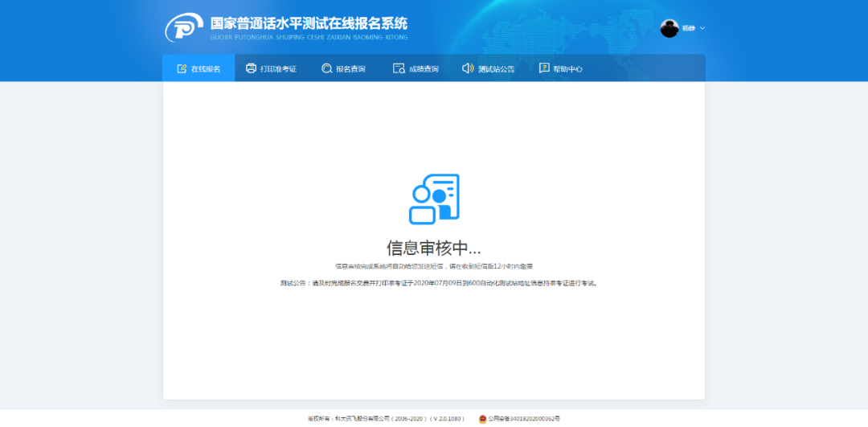The height and width of the screenshot is (427, 868).
Task: Click the printer icon for 打印准考证
Action: coord(251,68)
